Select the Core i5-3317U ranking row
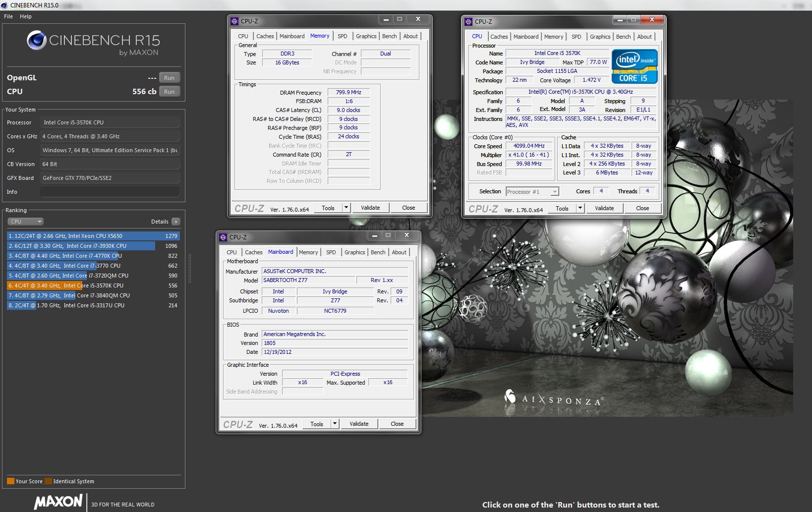812x512 pixels. [x=93, y=305]
